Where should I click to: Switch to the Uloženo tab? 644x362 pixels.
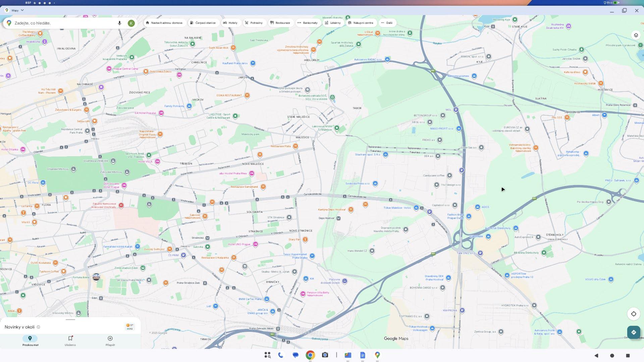tap(70, 341)
